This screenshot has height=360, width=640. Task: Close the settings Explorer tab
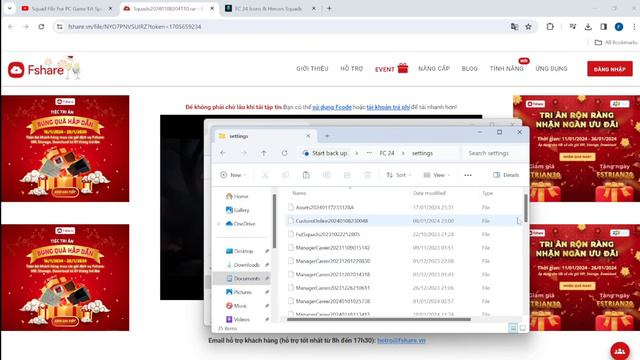(308, 136)
